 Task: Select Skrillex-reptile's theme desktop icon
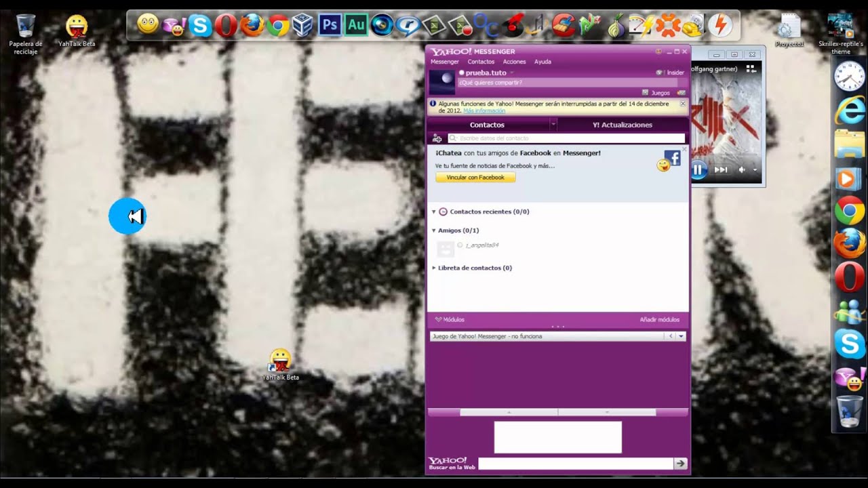[x=841, y=34]
